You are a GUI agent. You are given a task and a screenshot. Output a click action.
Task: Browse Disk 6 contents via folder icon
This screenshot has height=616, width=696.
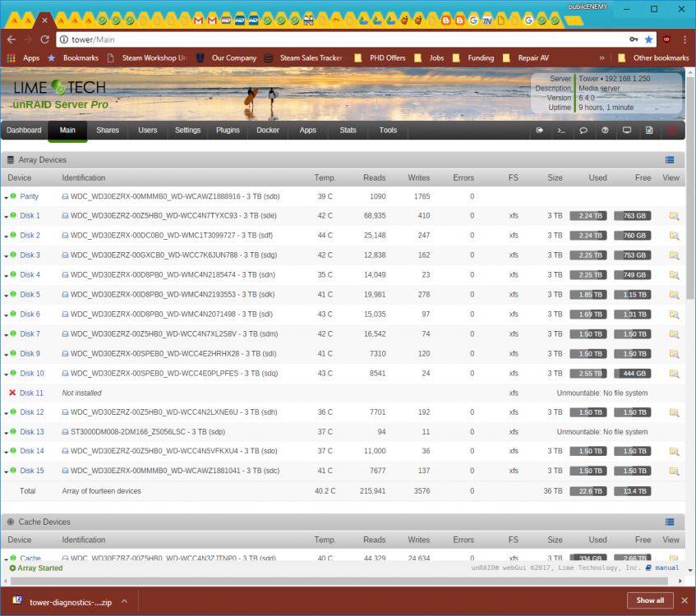tap(675, 315)
